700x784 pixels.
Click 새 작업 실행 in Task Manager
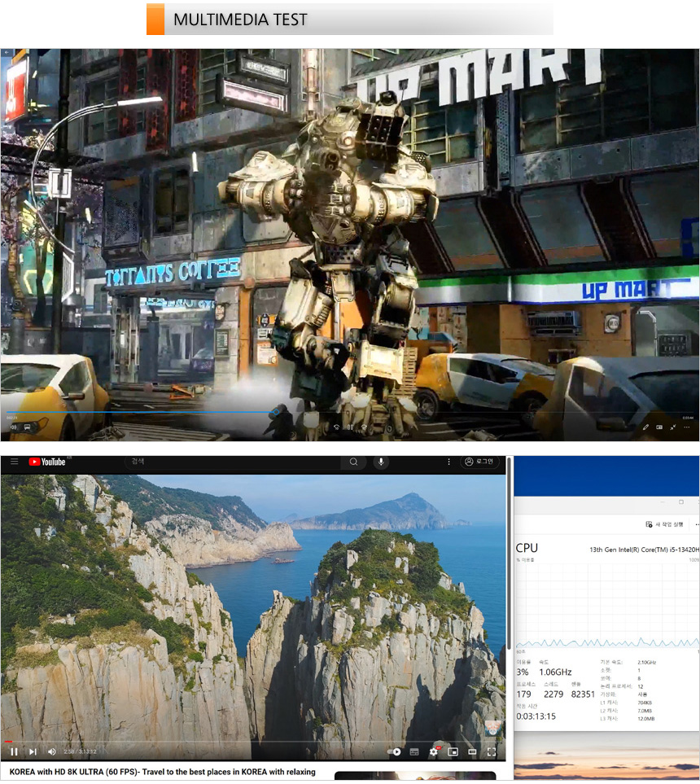point(664,524)
